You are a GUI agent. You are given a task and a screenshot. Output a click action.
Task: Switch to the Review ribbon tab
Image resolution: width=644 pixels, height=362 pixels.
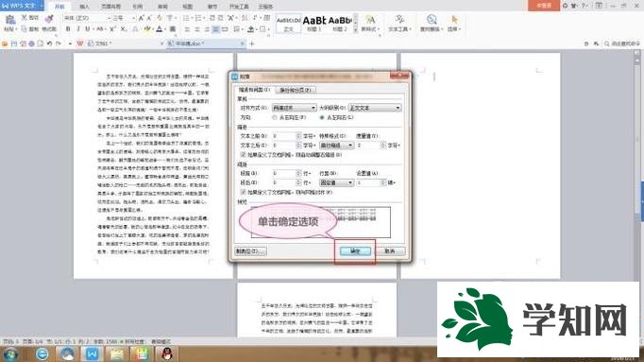(x=162, y=7)
